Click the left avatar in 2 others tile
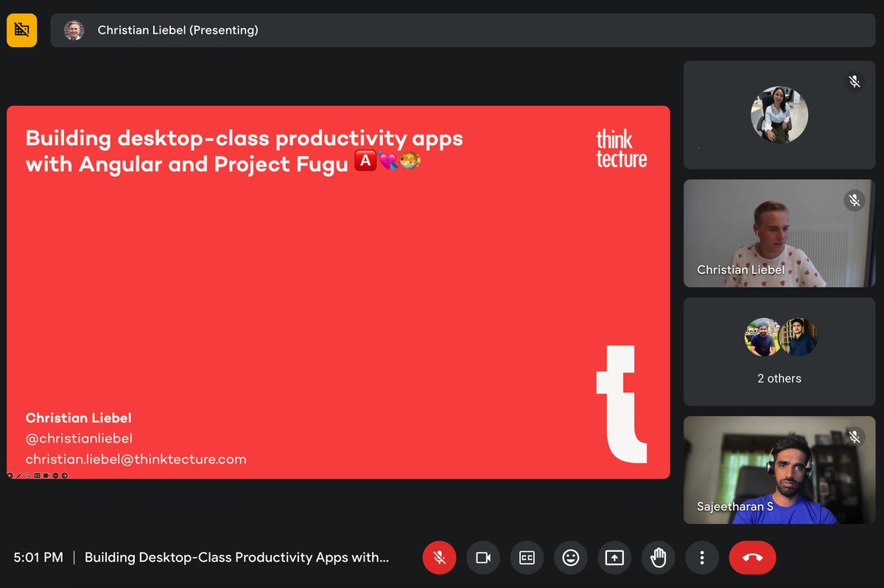The width and height of the screenshot is (884, 588). coord(762,337)
